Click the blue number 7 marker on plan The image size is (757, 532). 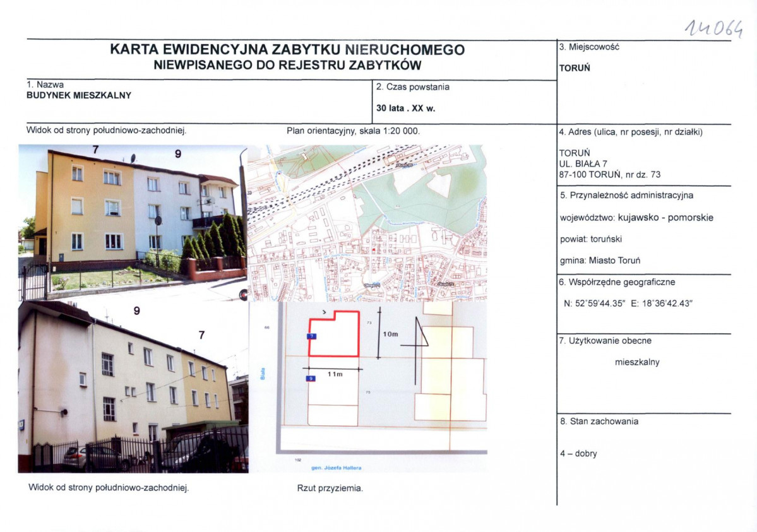tap(312, 336)
